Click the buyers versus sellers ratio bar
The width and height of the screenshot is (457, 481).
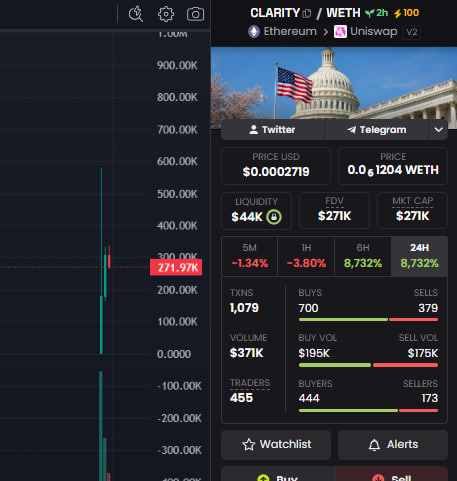[368, 410]
